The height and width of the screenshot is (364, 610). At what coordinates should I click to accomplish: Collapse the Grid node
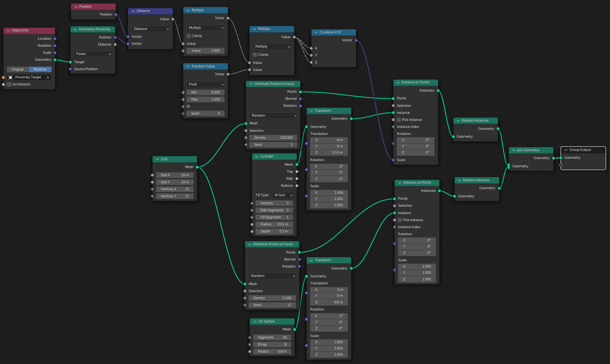[x=157, y=159]
